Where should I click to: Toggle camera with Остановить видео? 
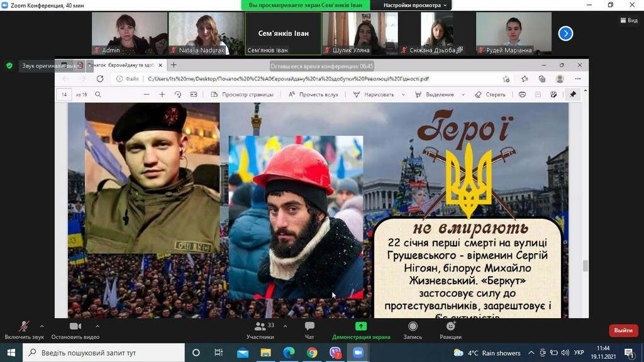[75, 331]
